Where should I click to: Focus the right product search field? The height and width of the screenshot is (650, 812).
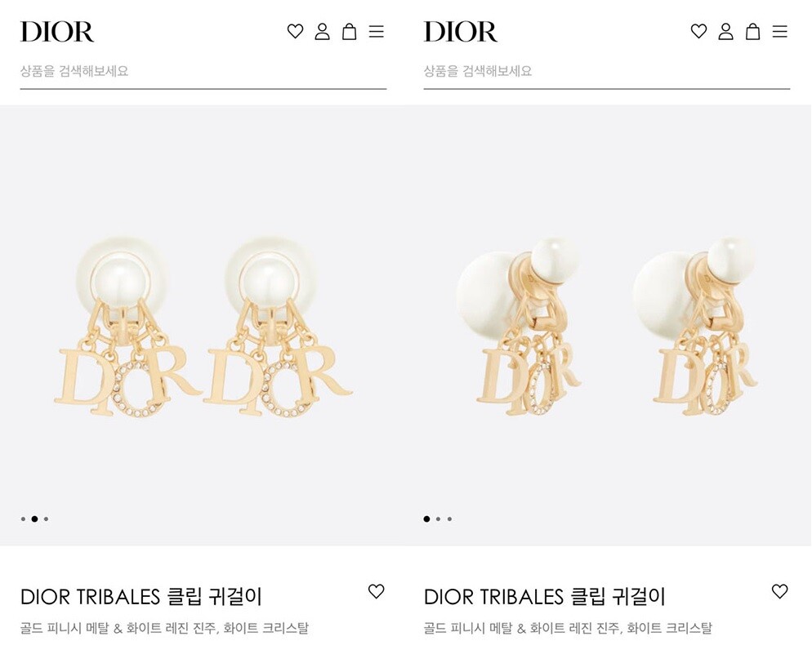pos(606,71)
